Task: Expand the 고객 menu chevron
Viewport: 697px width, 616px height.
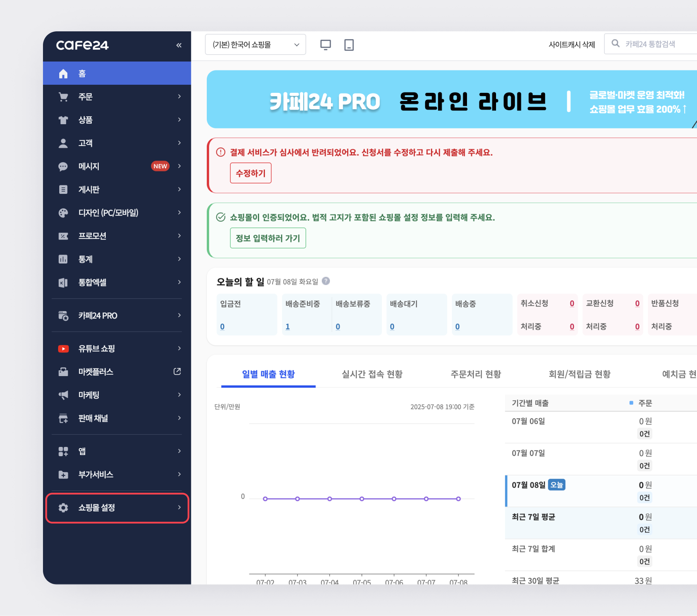Action: coord(179,143)
